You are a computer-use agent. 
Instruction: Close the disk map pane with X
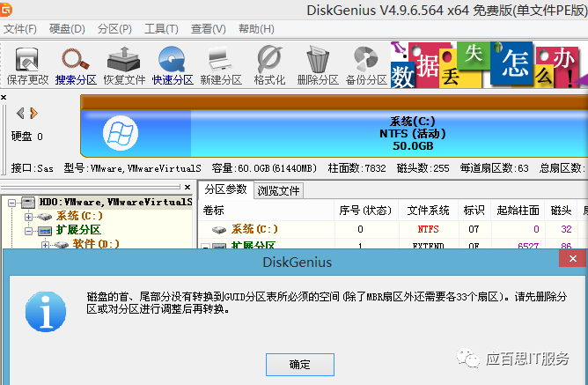pyautogui.click(x=4, y=98)
